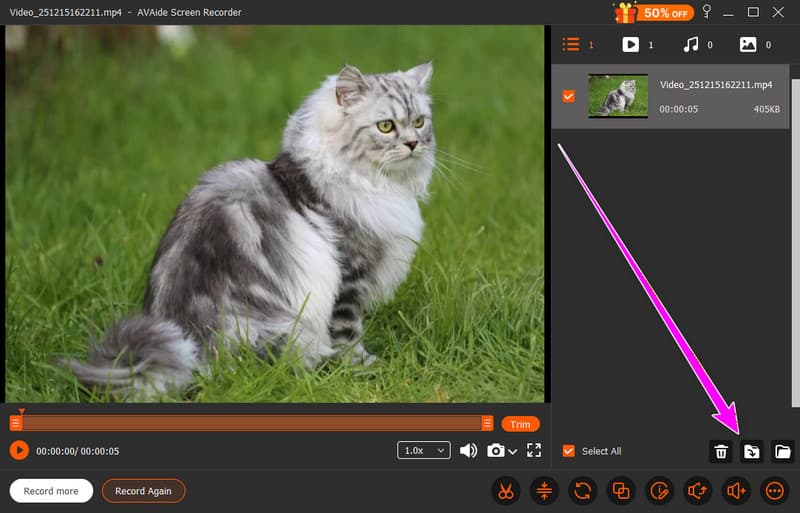Click the 00:00:00/ 00:00:05 playback time
This screenshot has width=800, height=513.
[x=78, y=451]
